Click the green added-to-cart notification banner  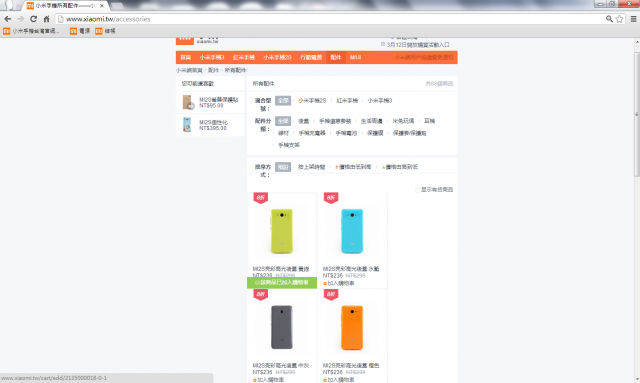coord(282,283)
